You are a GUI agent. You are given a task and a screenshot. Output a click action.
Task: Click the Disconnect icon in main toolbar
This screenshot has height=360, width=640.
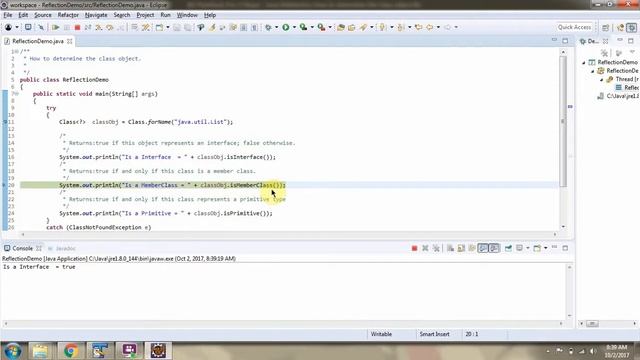88,27
